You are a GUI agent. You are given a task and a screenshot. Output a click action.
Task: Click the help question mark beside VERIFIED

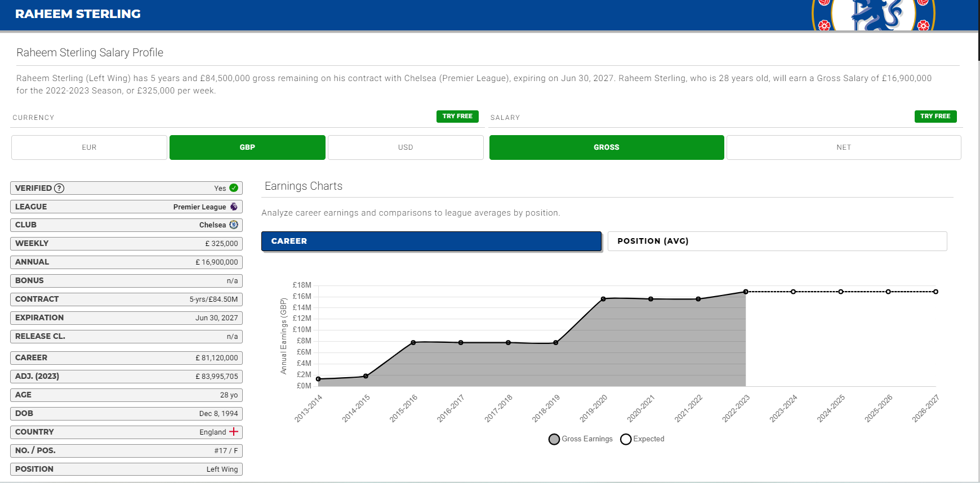tap(59, 188)
